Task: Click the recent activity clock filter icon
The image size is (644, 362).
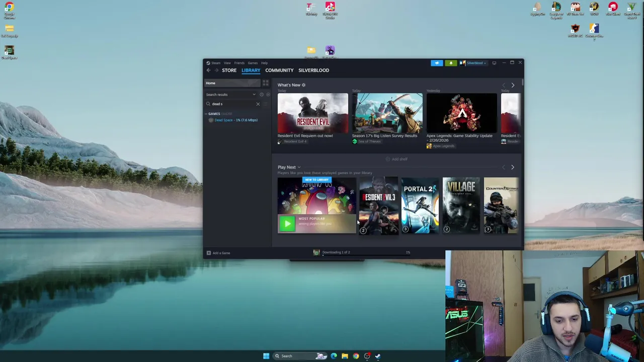Action: (x=262, y=95)
